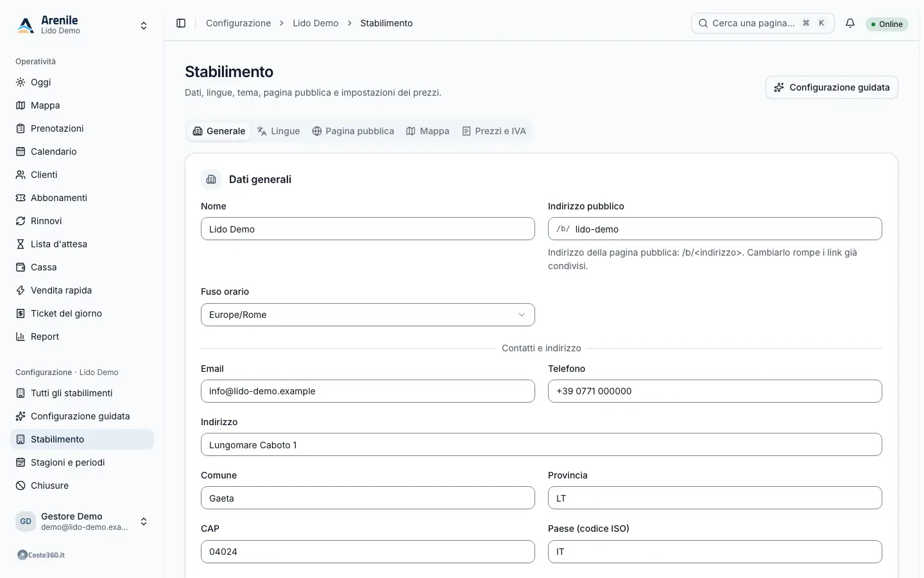Image resolution: width=924 pixels, height=578 pixels.
Task: Click the Lido Demo breadcrumb link
Action: coord(316,23)
